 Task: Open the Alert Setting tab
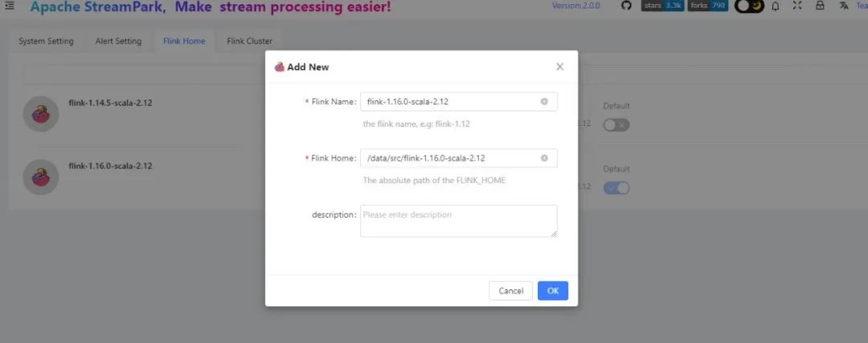117,41
